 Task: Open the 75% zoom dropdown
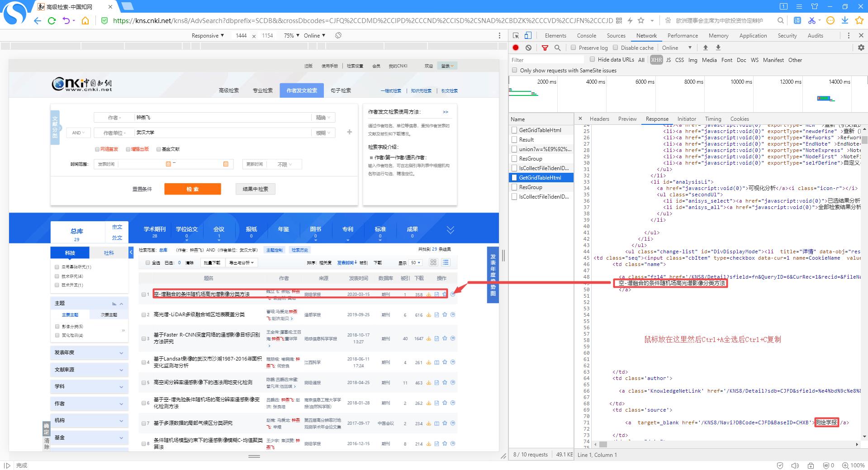(292, 35)
